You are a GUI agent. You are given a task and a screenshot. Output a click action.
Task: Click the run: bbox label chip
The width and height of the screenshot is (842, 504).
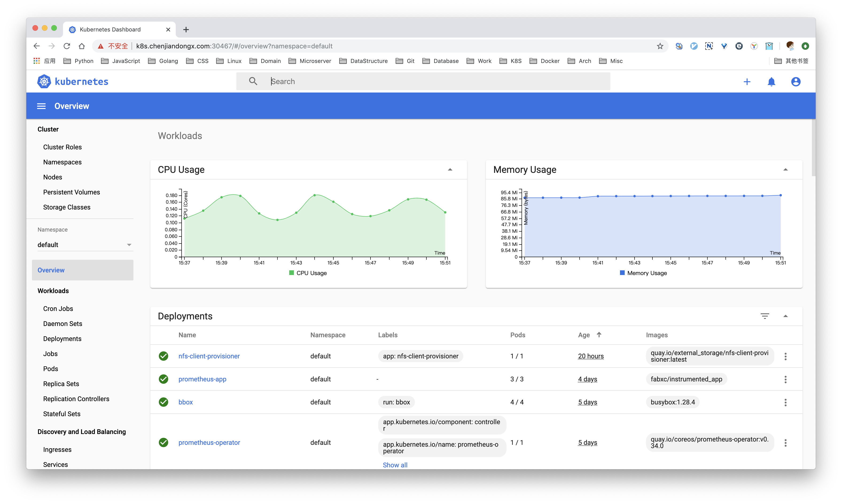click(396, 403)
